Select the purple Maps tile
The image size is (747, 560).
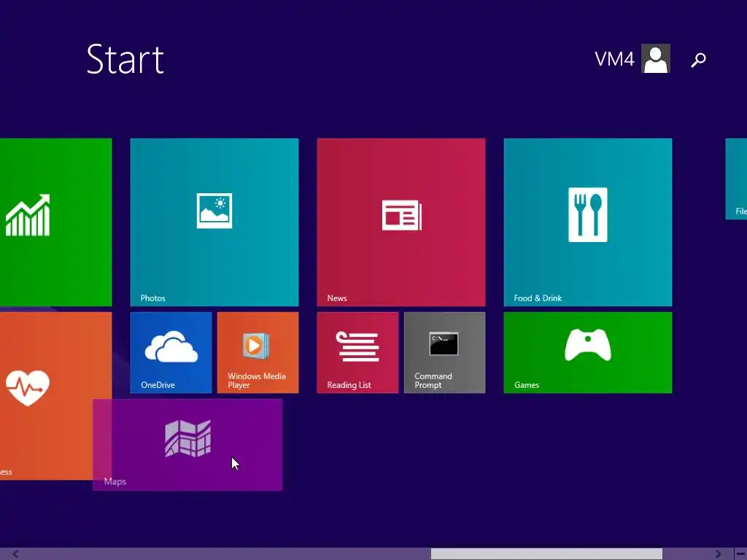tap(187, 445)
